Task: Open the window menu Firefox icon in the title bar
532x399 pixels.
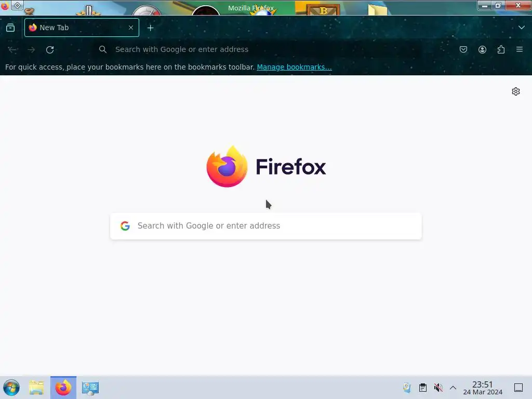Action: [5, 6]
